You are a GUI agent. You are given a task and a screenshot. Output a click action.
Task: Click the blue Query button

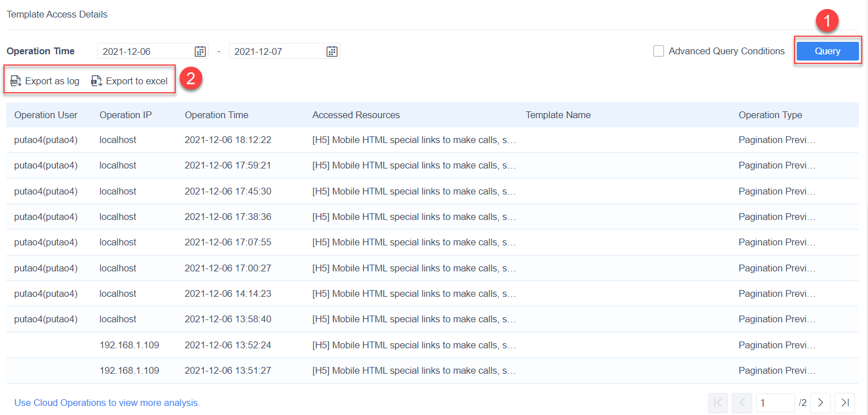pyautogui.click(x=828, y=51)
